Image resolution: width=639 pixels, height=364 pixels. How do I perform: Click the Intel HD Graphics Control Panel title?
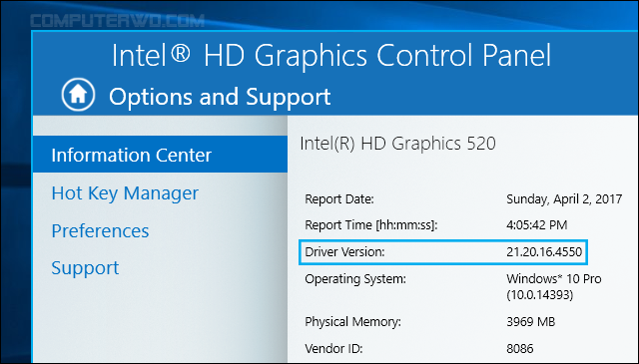tap(331, 56)
